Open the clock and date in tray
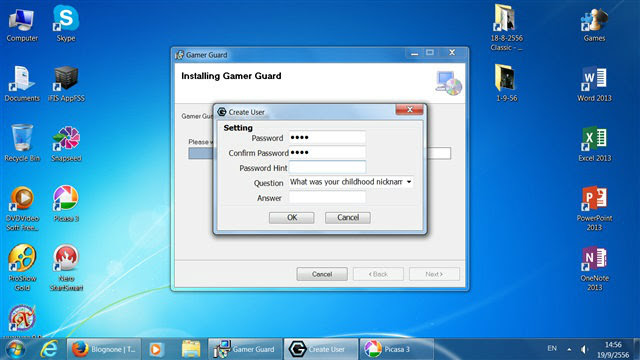Image resolution: width=640 pixels, height=360 pixels. pos(613,349)
